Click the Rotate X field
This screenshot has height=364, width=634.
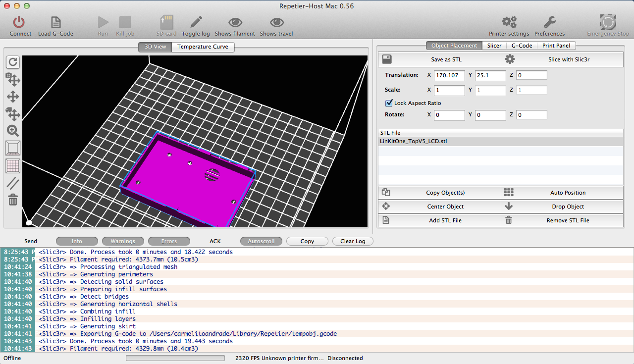click(x=450, y=115)
